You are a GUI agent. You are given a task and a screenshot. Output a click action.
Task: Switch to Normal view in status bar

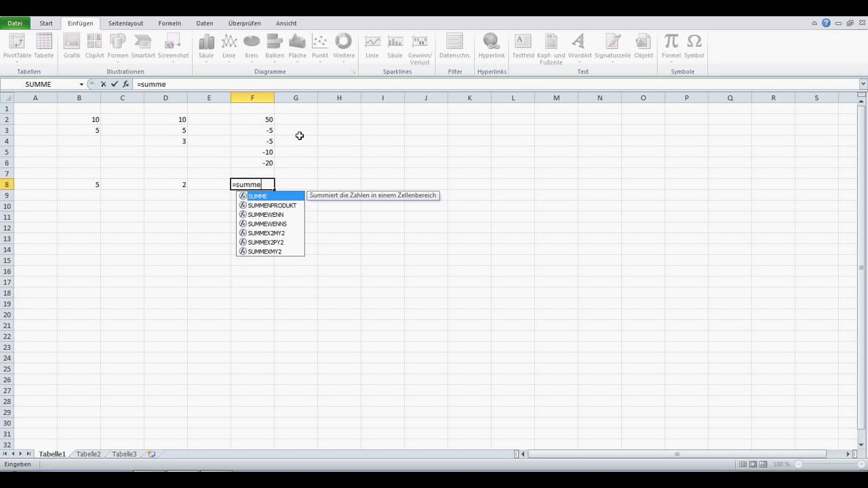click(x=743, y=464)
